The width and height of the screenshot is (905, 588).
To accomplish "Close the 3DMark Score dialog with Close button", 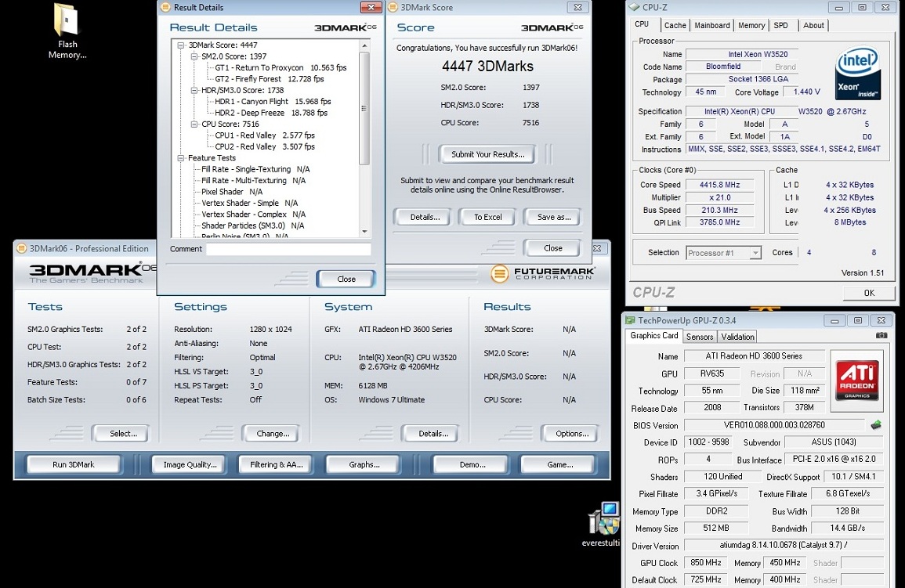I will point(552,248).
